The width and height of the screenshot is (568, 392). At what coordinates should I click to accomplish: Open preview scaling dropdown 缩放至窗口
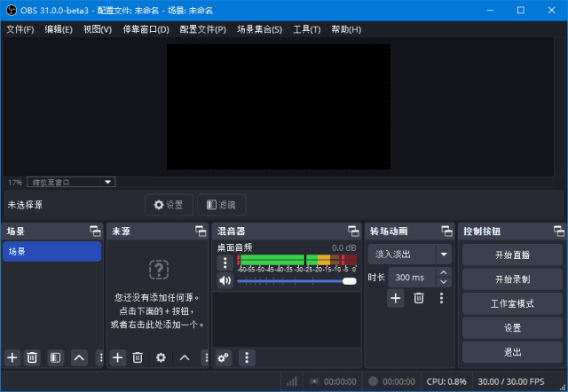point(71,182)
